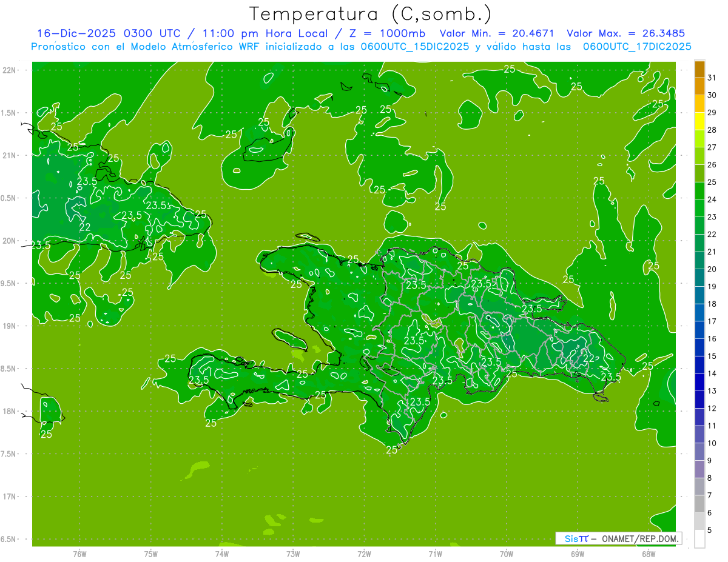Click the longitude axis label "75W"
The width and height of the screenshot is (728, 562).
151,554
